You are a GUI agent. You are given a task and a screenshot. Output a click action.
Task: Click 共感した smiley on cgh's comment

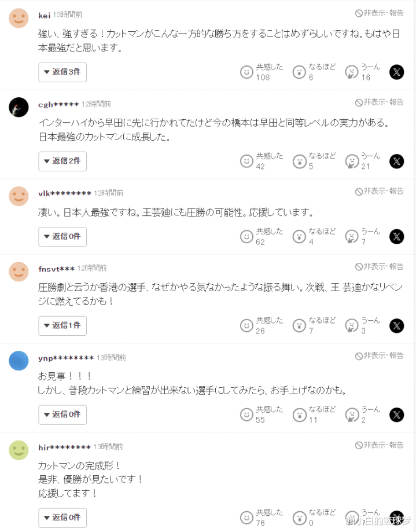tap(246, 161)
